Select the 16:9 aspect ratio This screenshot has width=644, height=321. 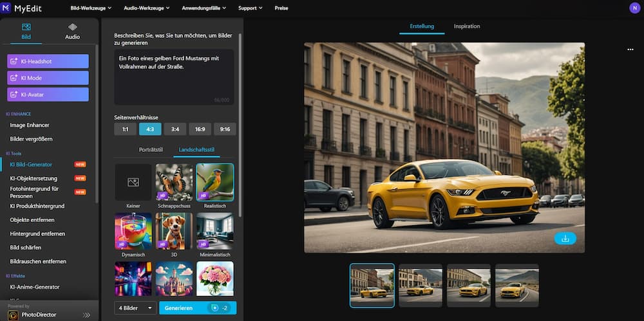pos(200,129)
